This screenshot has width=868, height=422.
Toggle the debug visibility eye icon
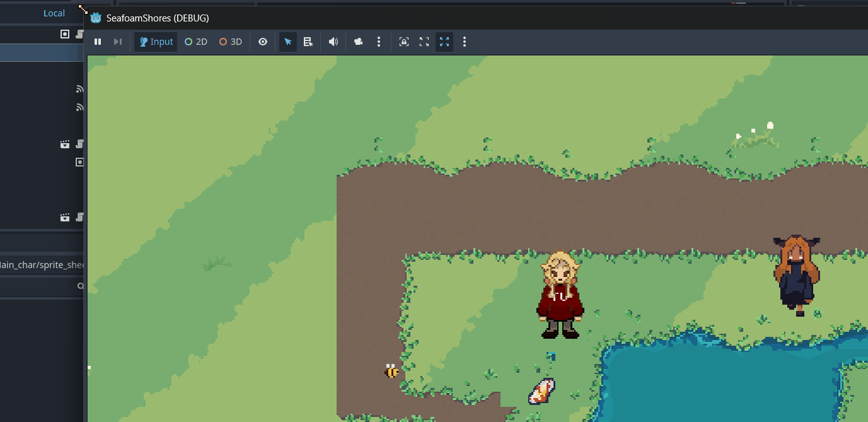[x=263, y=42]
